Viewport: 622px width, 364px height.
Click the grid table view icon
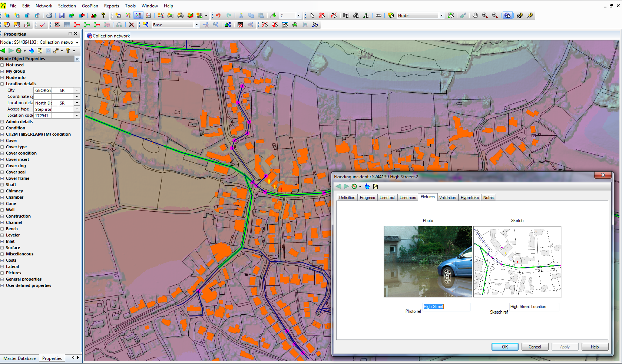click(67, 25)
